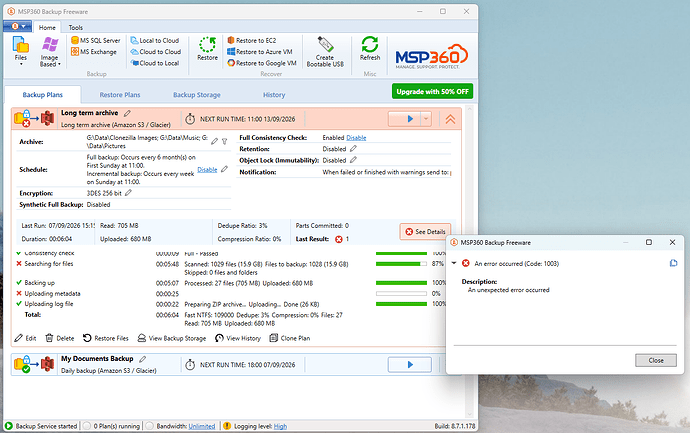Open View Backup Storage
This screenshot has width=690, height=433.
(x=172, y=338)
